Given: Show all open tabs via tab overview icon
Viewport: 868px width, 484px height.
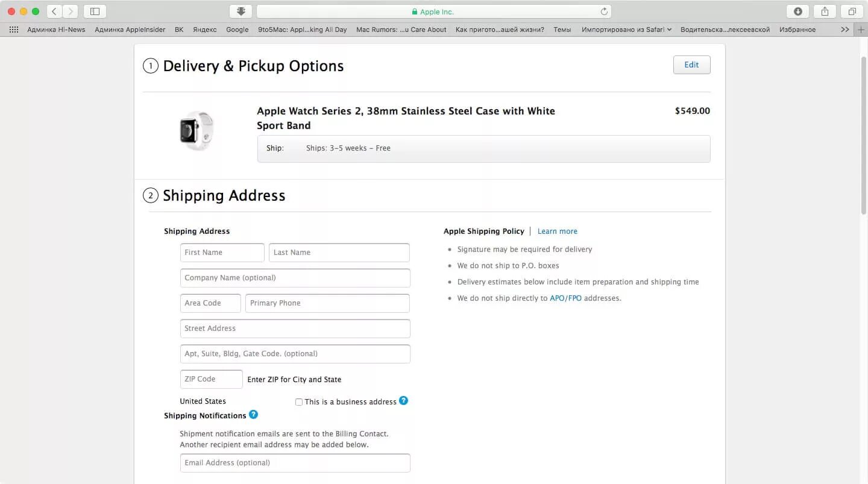Looking at the screenshot, I should pyautogui.click(x=852, y=11).
